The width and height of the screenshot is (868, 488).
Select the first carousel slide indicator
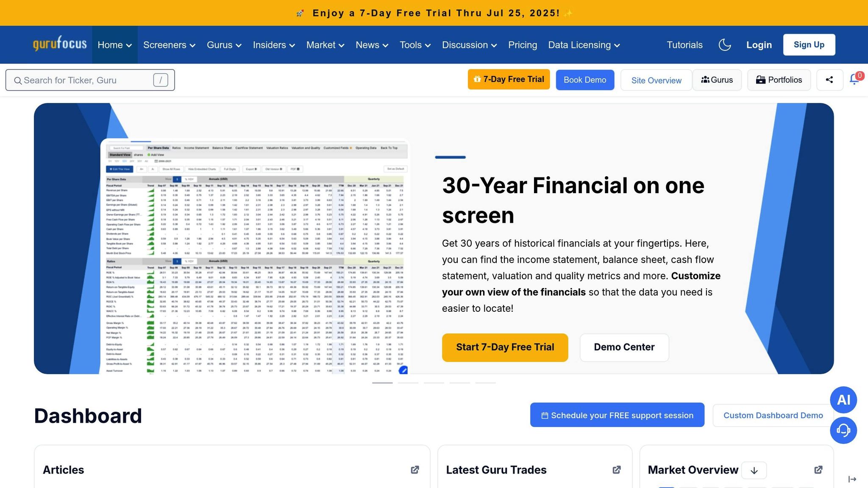coord(382,383)
